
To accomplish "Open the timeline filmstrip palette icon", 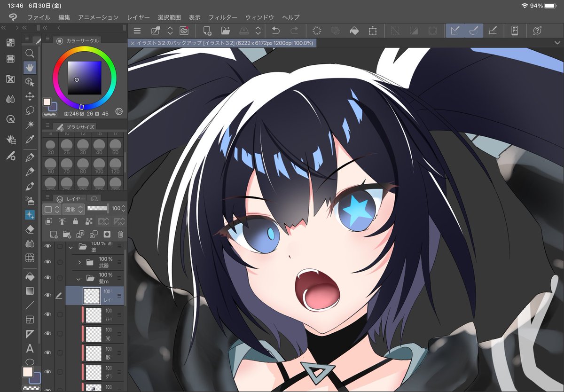I will pyautogui.click(x=10, y=59).
